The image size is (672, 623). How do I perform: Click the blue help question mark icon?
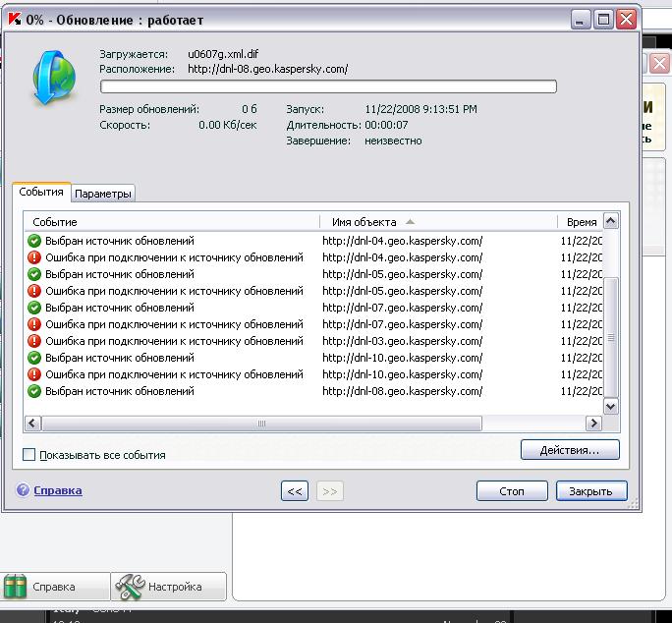(x=23, y=490)
